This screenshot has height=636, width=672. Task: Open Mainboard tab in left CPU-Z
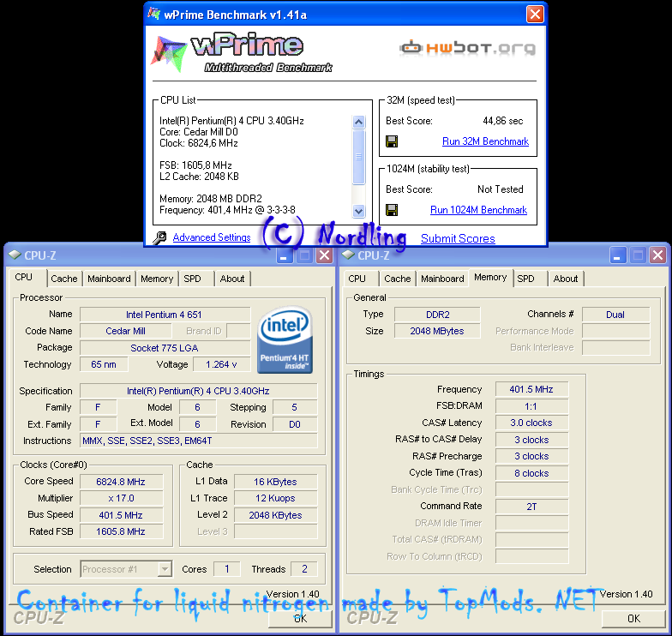pos(110,279)
